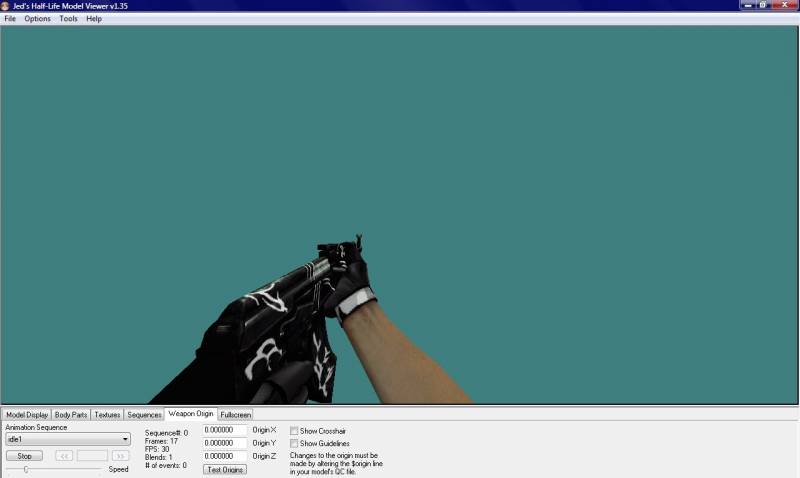Step forward one animation frame
This screenshot has width=800, height=478.
(x=121, y=456)
